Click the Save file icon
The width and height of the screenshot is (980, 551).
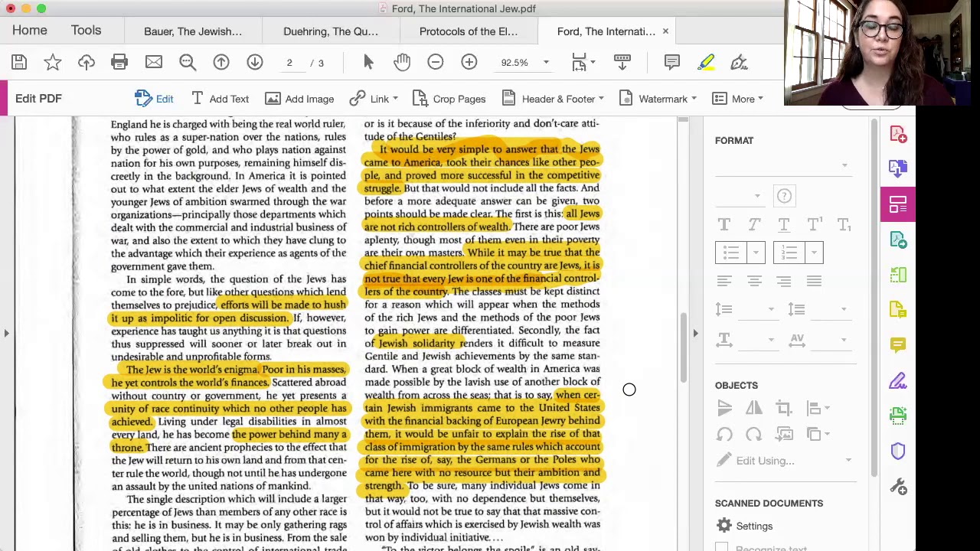[19, 63]
